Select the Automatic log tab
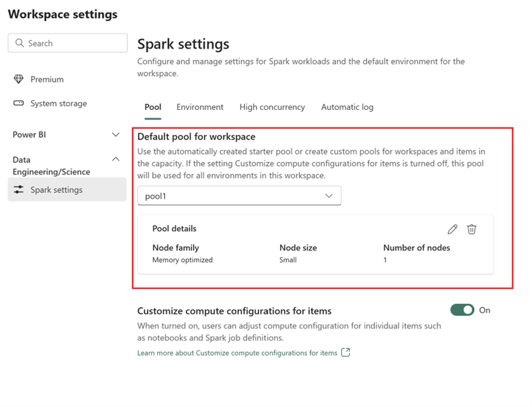This screenshot has height=407, width=532. coord(347,107)
